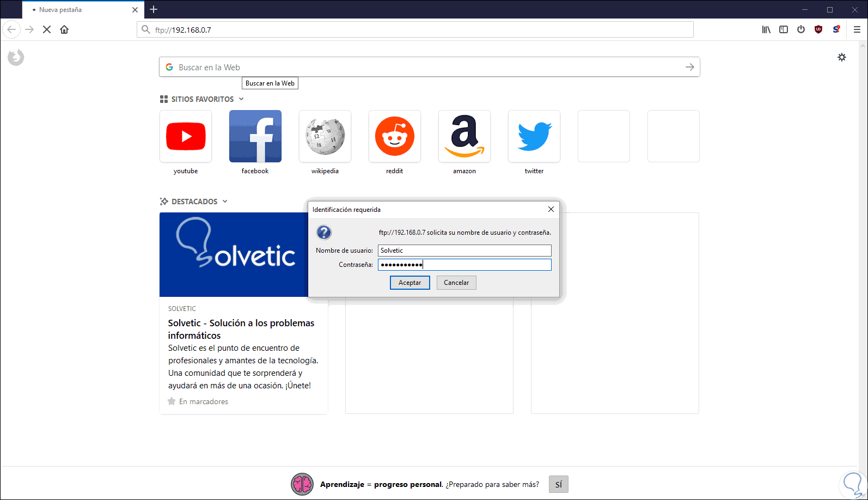Click the Google icon in search box
This screenshot has height=500, width=868.
pyautogui.click(x=169, y=67)
